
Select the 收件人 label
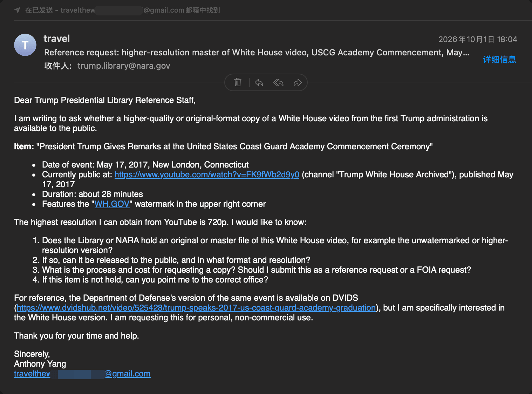(x=58, y=66)
